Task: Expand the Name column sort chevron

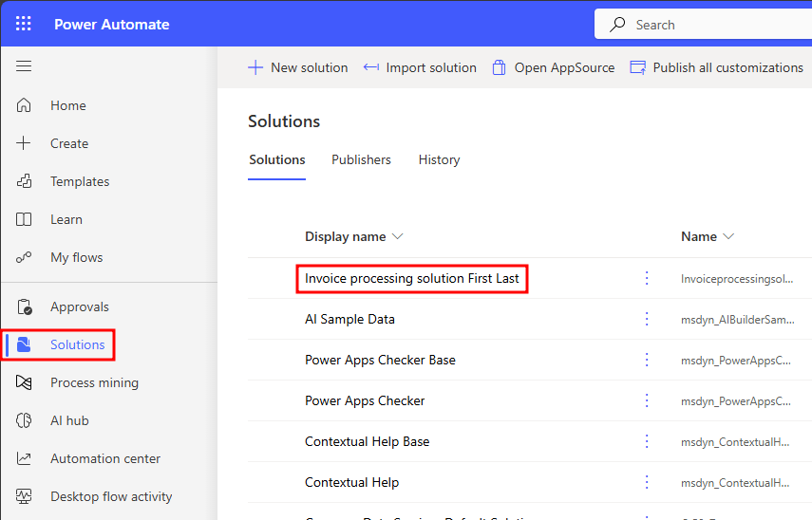Action: coord(728,236)
